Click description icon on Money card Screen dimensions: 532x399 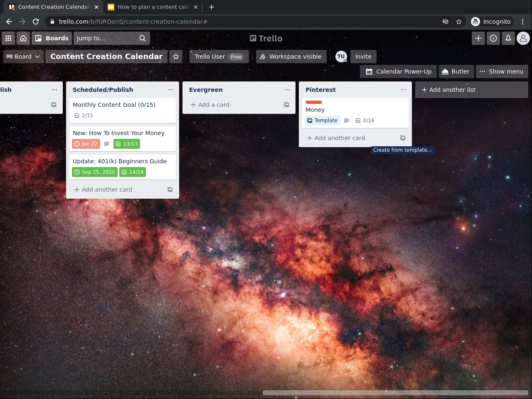point(347,121)
